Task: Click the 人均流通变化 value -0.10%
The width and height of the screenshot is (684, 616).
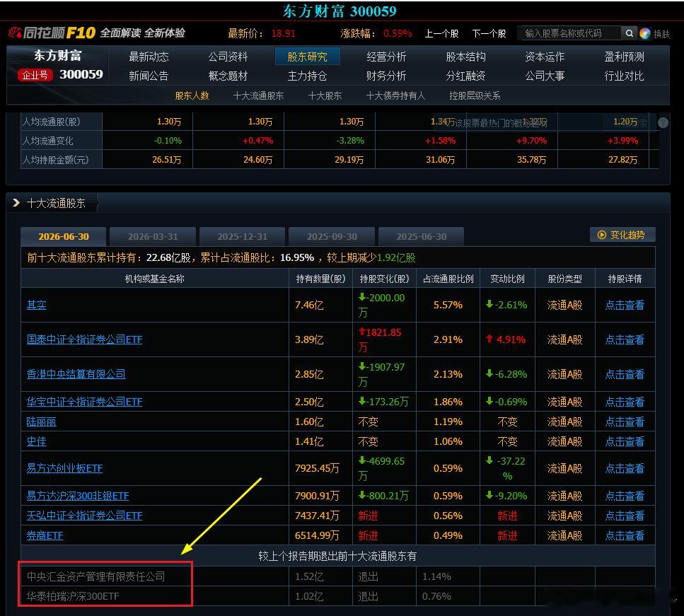Action: [168, 141]
